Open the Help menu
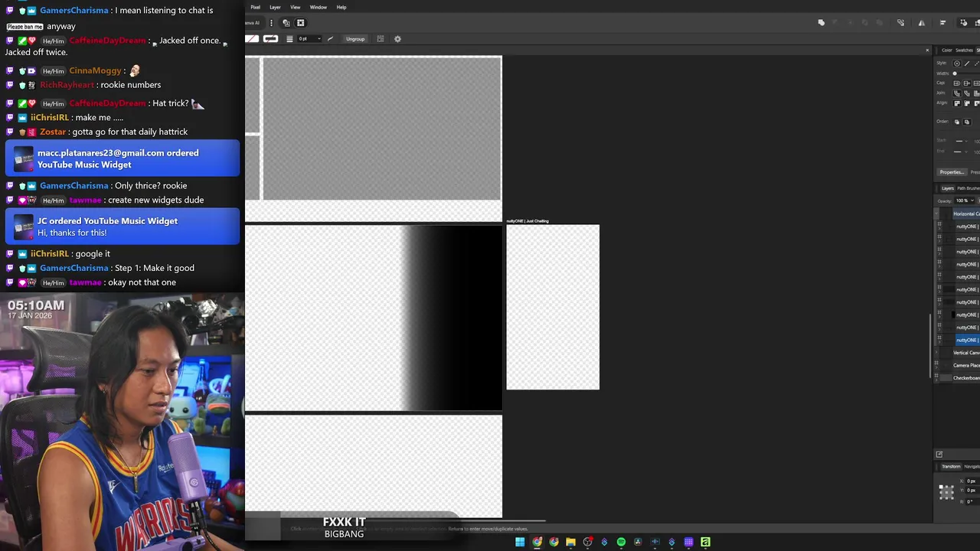 point(341,7)
